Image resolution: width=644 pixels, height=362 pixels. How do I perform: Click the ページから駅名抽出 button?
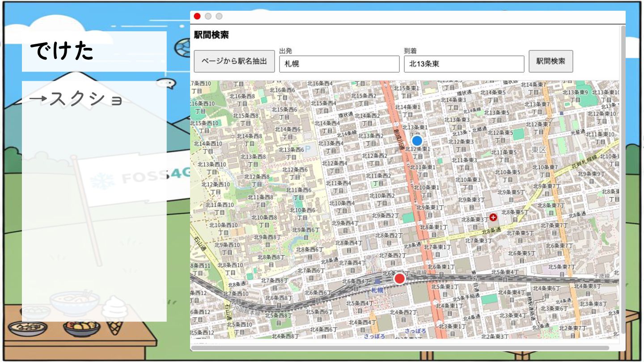pyautogui.click(x=234, y=61)
